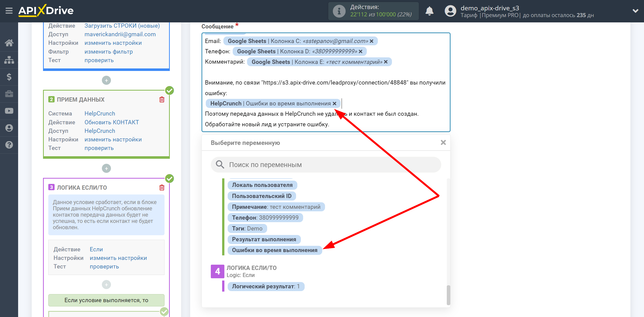644x317 pixels.
Task: Click проверить in the source block
Action: (99, 60)
